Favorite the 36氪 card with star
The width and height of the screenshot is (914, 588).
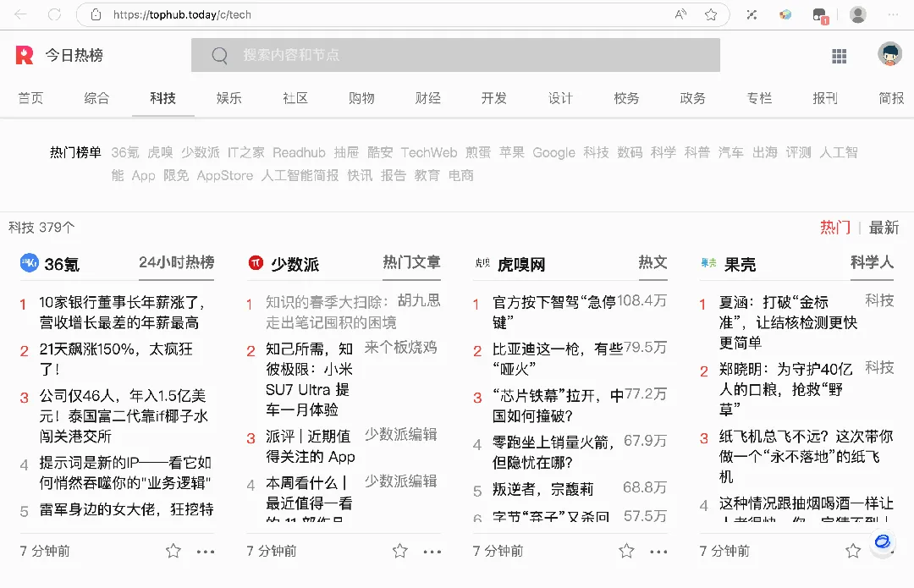point(173,551)
